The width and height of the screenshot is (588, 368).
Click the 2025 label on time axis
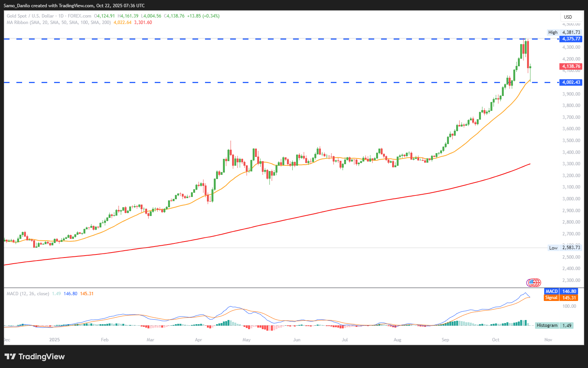[54, 340]
